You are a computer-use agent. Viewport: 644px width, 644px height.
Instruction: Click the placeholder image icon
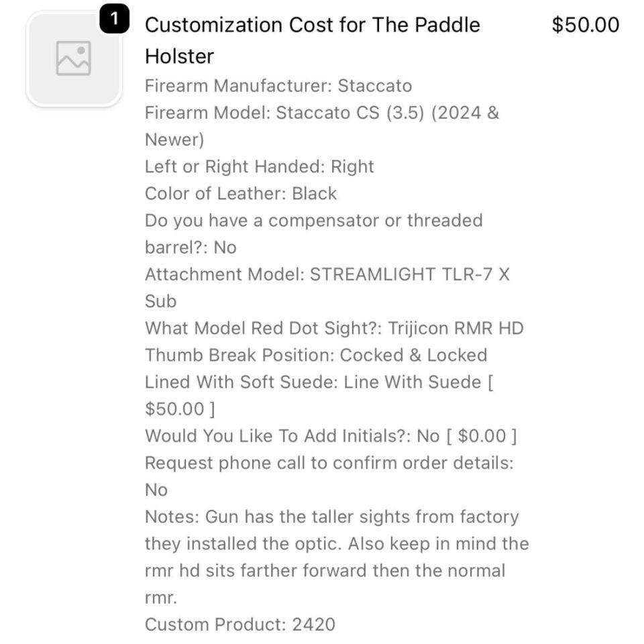tap(73, 59)
